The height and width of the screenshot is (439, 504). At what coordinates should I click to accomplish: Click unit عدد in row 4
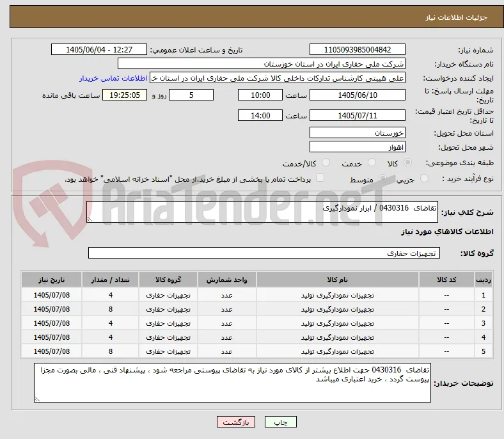(227, 337)
